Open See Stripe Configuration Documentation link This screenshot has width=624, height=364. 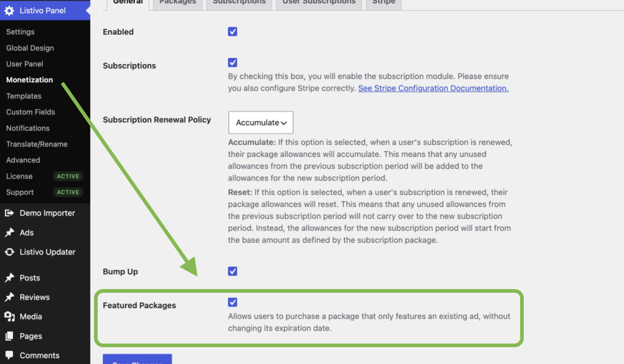(433, 88)
